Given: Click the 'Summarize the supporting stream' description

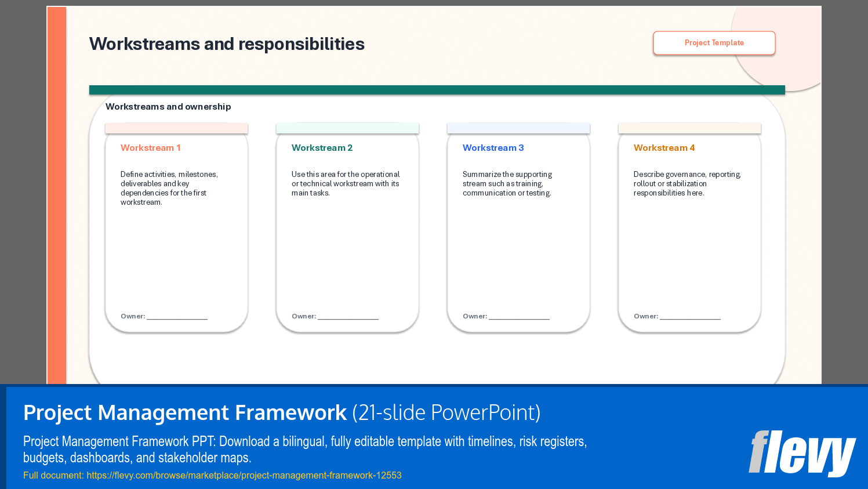Looking at the screenshot, I should 507,183.
